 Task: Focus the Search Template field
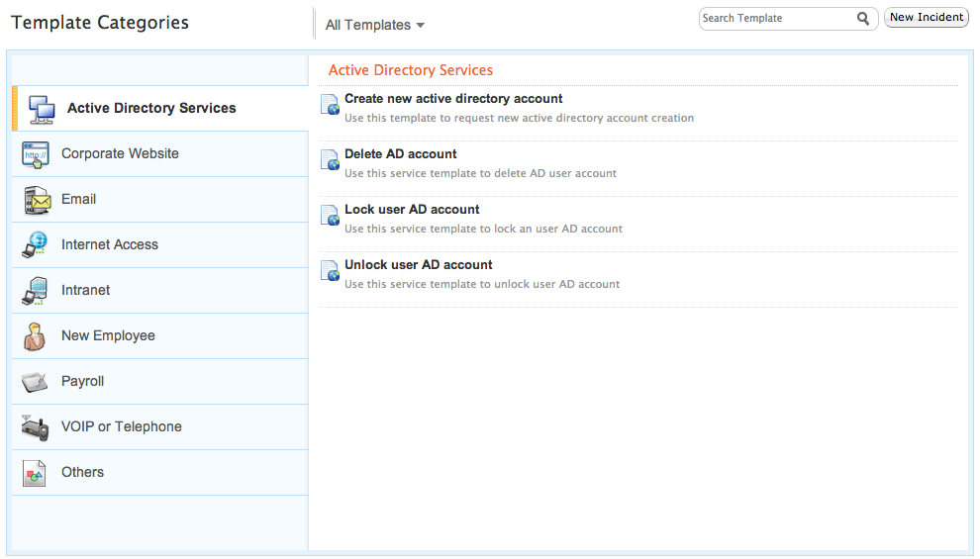tap(778, 19)
